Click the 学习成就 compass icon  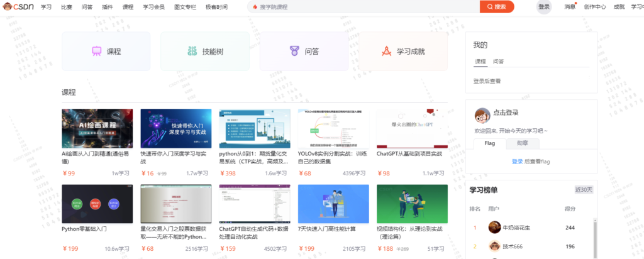pos(387,52)
